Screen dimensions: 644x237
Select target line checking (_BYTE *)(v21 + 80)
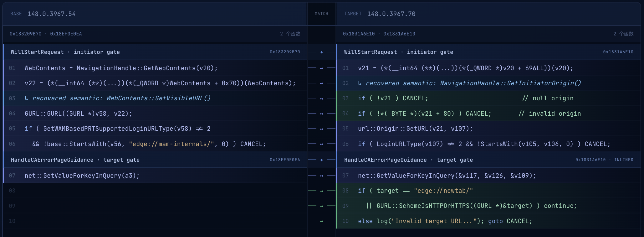[x=489, y=113]
